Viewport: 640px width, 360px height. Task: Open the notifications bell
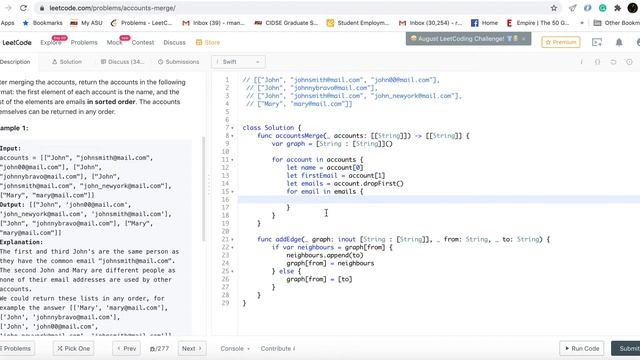point(619,42)
